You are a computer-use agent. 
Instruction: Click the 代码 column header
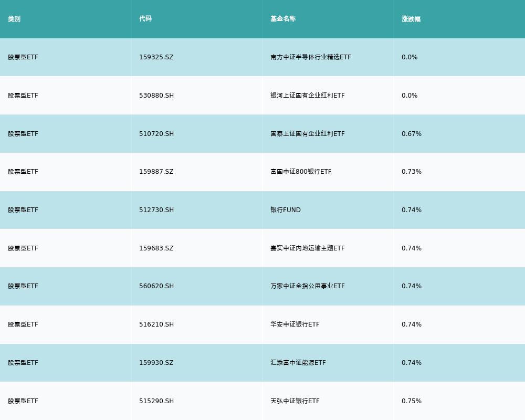click(x=145, y=19)
